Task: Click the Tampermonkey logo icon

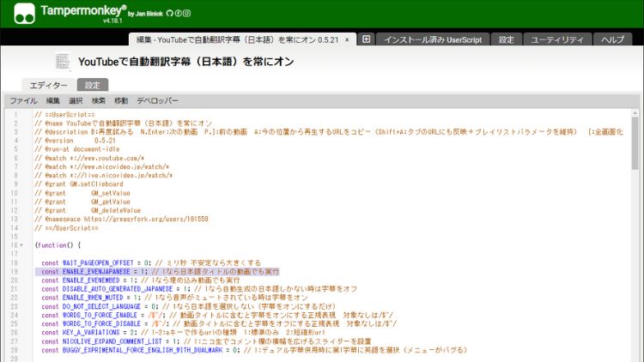Action: [24, 14]
